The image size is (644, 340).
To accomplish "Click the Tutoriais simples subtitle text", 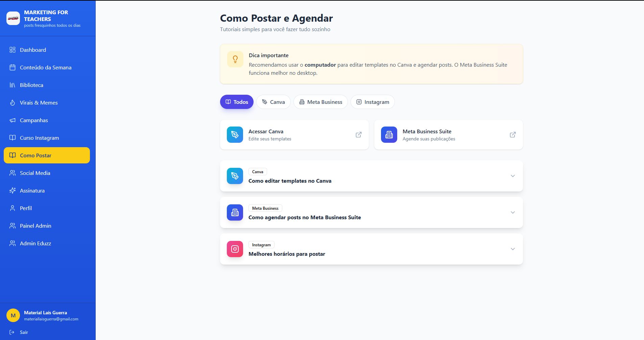I will point(275,29).
